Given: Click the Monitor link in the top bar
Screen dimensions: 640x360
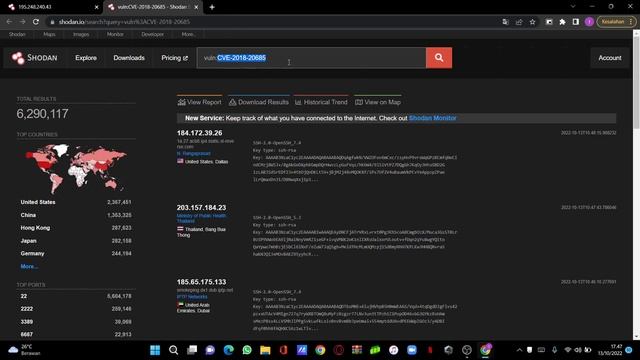Looking at the screenshot, I should coord(115,34).
